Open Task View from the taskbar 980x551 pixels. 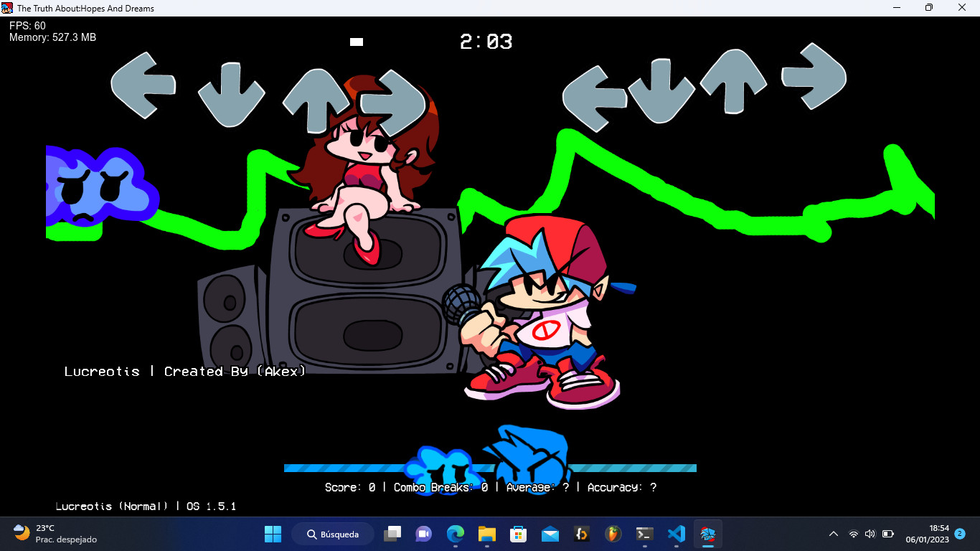392,534
